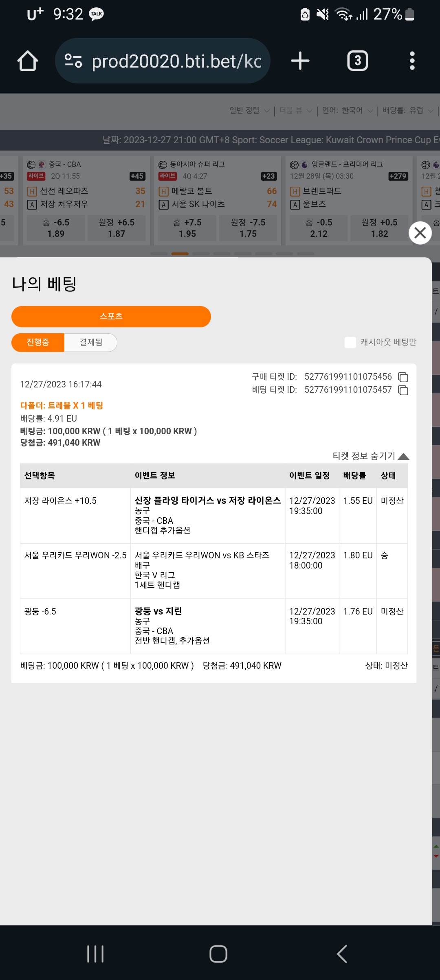Open the tab switcher showing 3 tabs
Image resolution: width=440 pixels, height=980 pixels.
[x=358, y=61]
